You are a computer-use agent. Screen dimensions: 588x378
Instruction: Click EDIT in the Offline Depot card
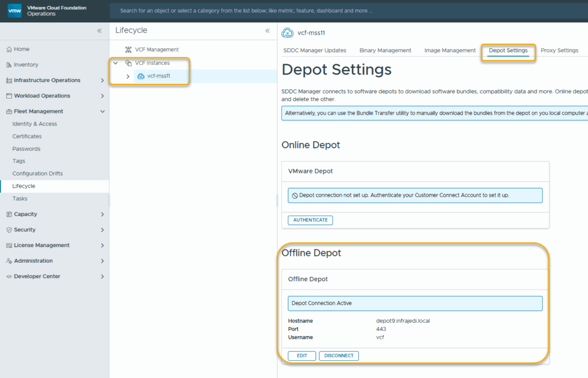[301, 356]
